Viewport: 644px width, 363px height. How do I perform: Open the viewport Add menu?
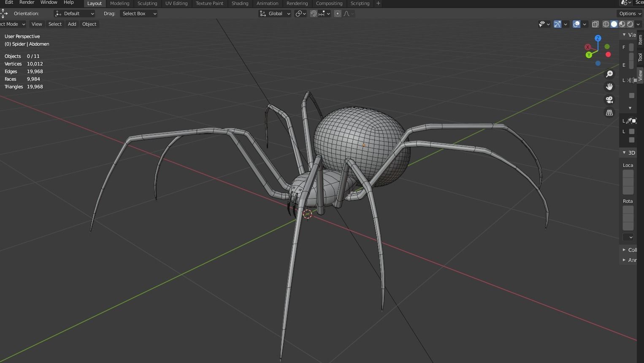pos(72,24)
